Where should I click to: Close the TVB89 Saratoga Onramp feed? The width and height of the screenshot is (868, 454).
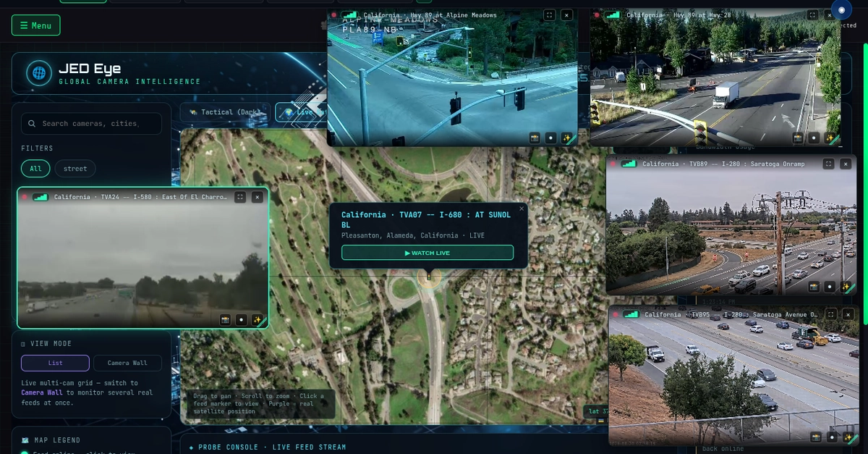coord(846,164)
